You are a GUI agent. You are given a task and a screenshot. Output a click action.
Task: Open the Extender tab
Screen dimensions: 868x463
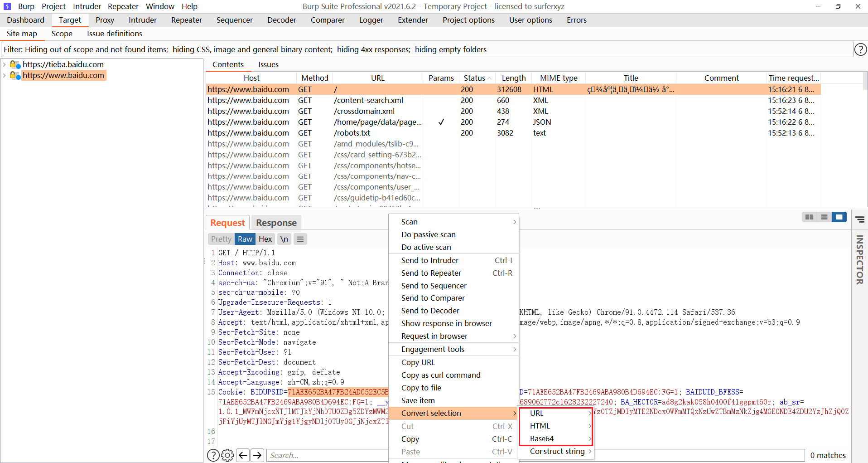tap(413, 20)
